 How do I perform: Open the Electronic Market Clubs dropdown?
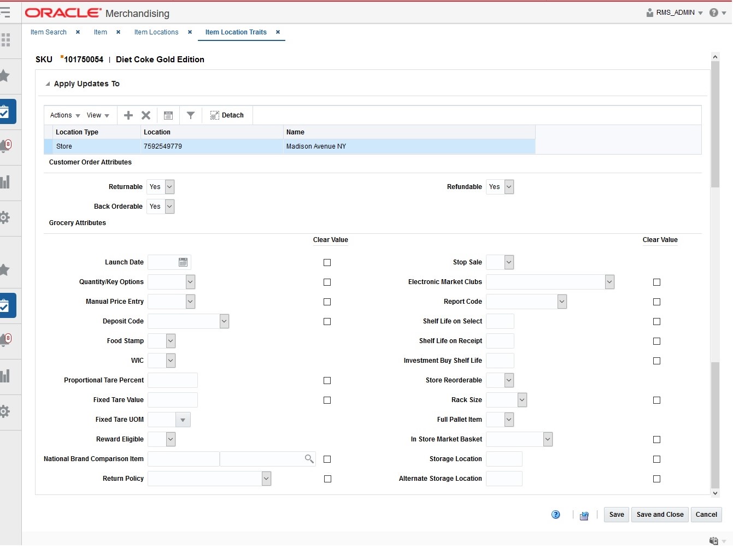609,281
